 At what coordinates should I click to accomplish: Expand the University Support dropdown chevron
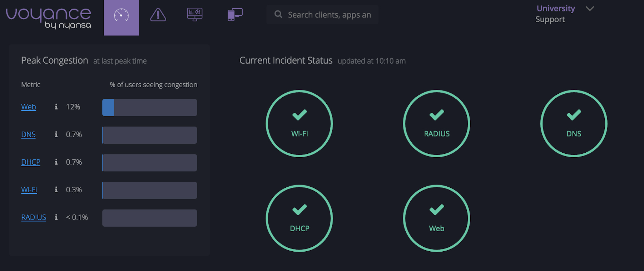pos(590,9)
